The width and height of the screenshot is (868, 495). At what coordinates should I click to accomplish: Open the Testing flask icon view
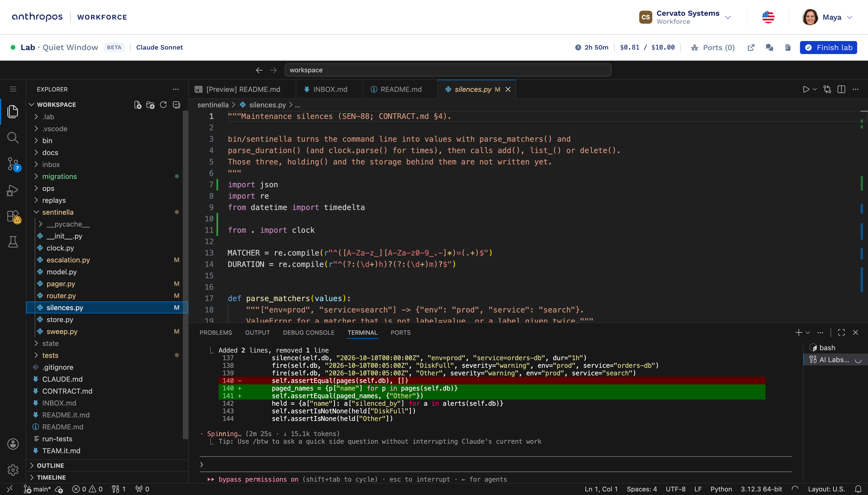click(x=13, y=242)
